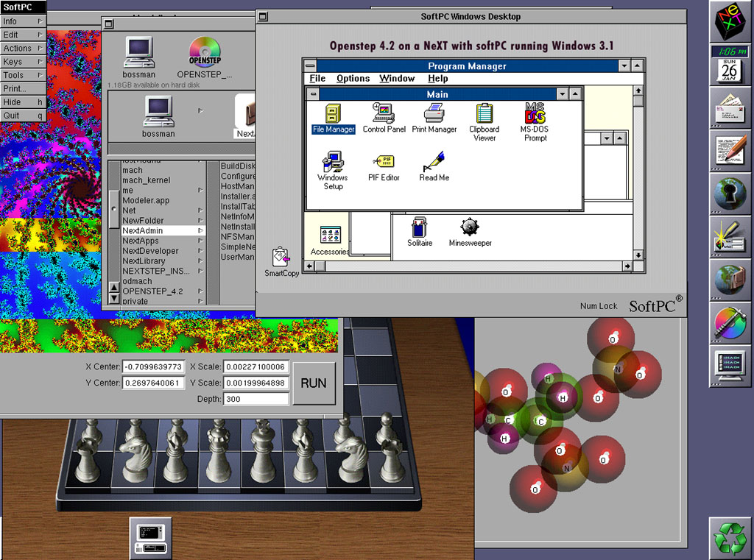
Task: Click the RUN button in fractal window
Action: tap(314, 383)
